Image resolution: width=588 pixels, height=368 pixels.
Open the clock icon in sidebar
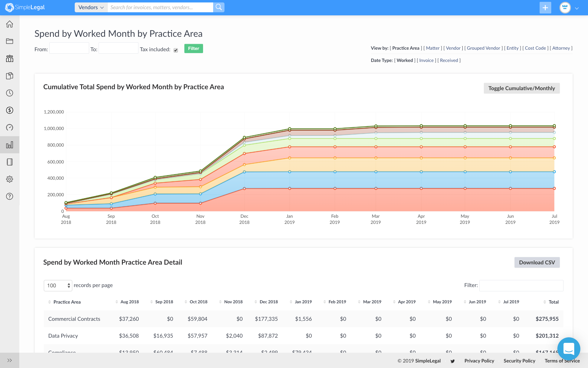click(9, 93)
